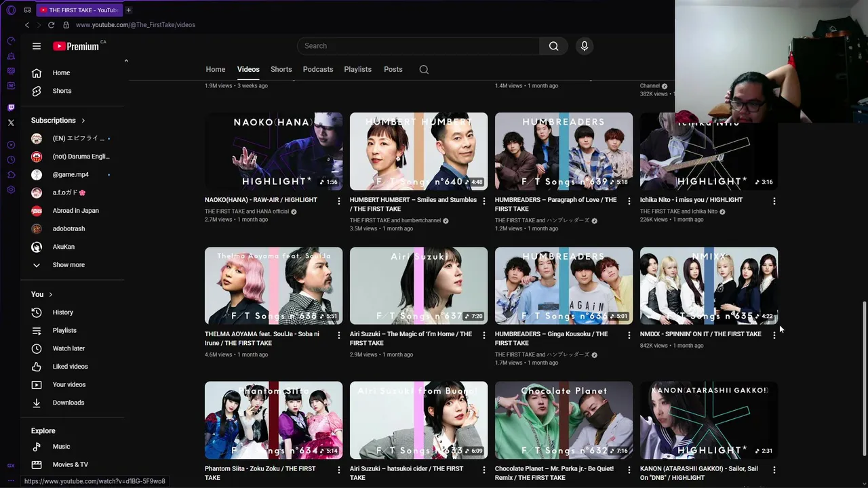The width and height of the screenshot is (868, 488).
Task: Click the search magnifier button
Action: (553, 46)
